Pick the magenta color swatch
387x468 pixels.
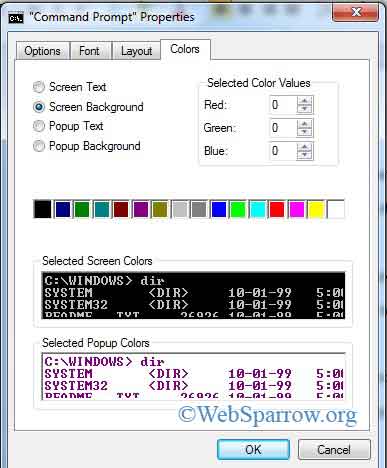[297, 209]
